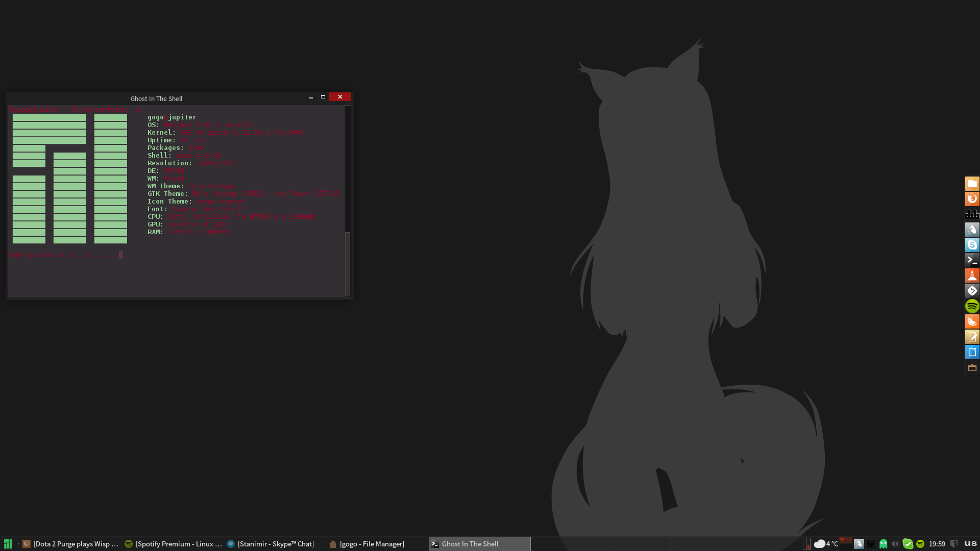Switch to the gogo File Manager window

[377, 544]
